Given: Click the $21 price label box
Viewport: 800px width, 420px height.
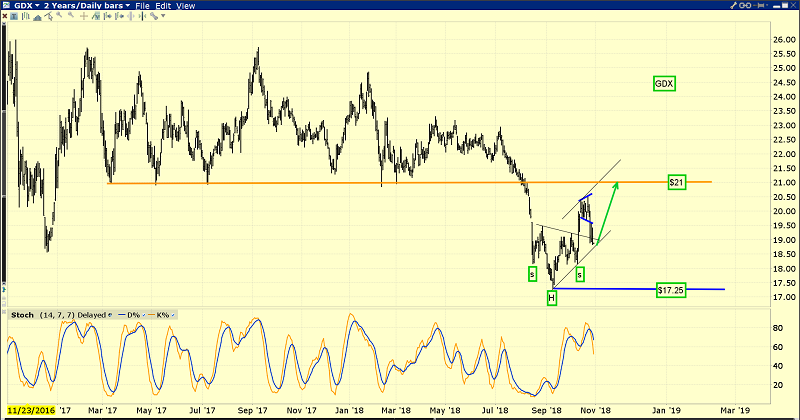Looking at the screenshot, I should (x=677, y=182).
